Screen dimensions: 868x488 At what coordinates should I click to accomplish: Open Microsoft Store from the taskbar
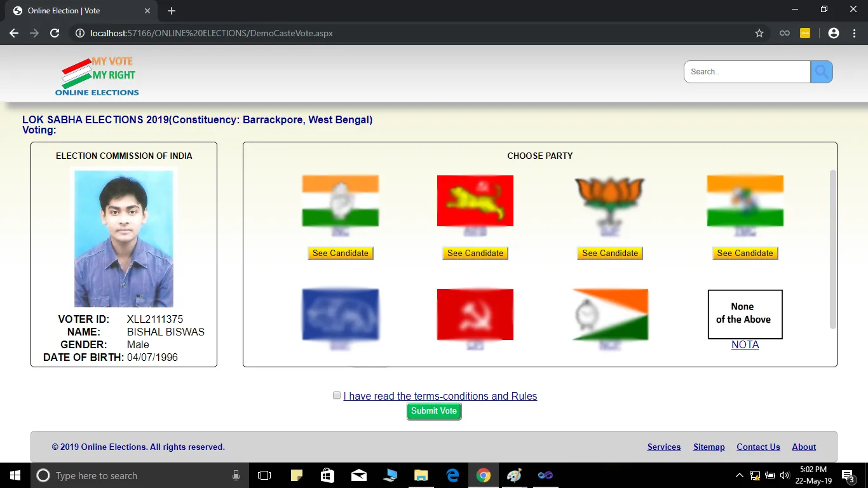(x=328, y=475)
